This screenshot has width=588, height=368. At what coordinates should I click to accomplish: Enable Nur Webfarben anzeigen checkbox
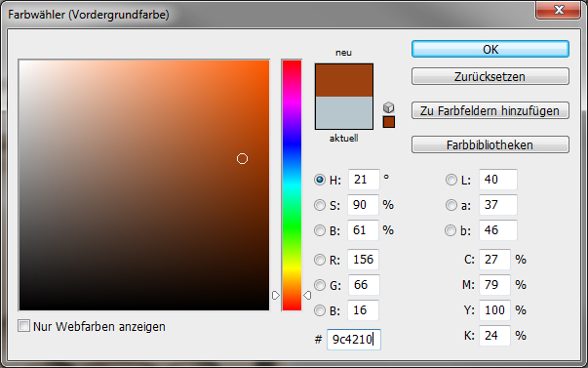[24, 326]
